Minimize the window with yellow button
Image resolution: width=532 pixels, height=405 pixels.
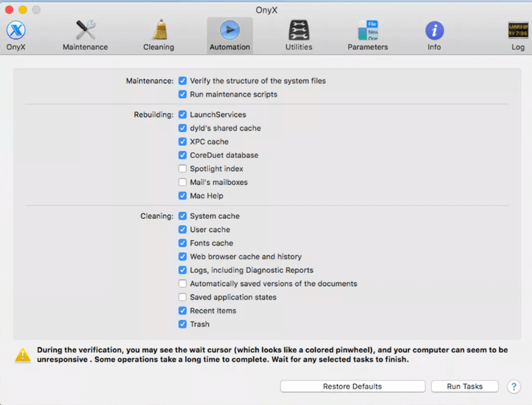tap(23, 10)
